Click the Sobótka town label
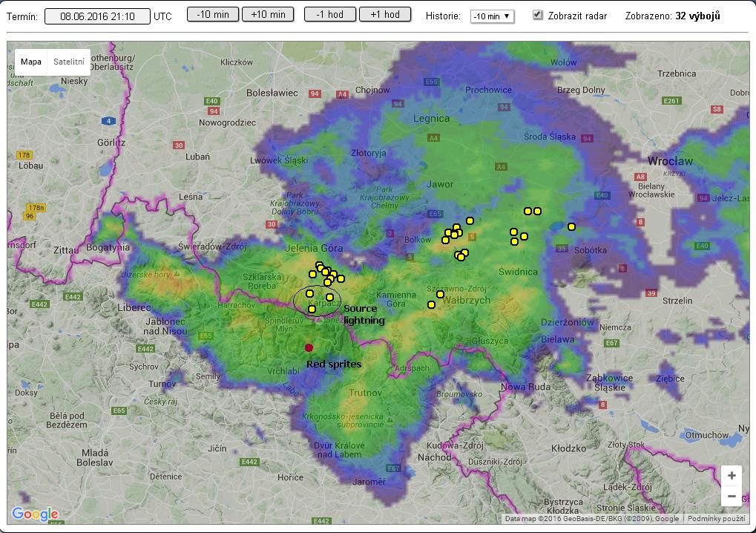 click(x=590, y=250)
